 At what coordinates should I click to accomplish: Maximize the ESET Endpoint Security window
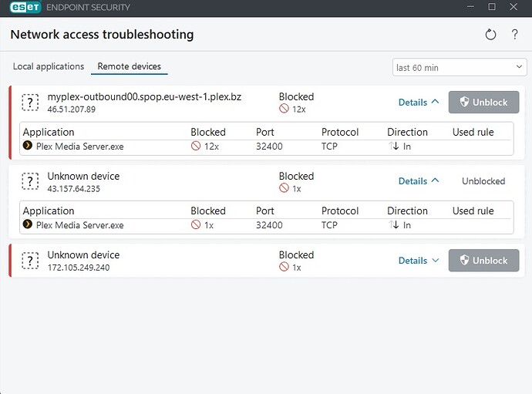tap(492, 8)
